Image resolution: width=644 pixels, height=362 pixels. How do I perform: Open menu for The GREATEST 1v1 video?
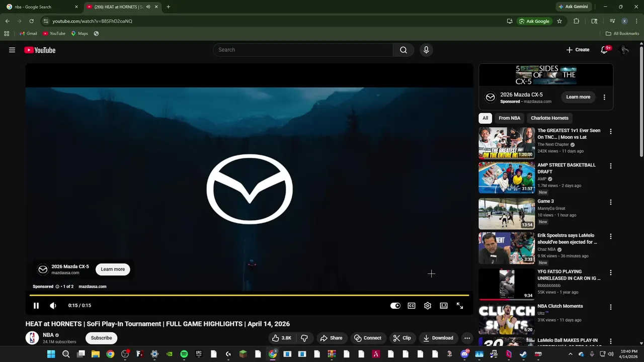click(611, 131)
